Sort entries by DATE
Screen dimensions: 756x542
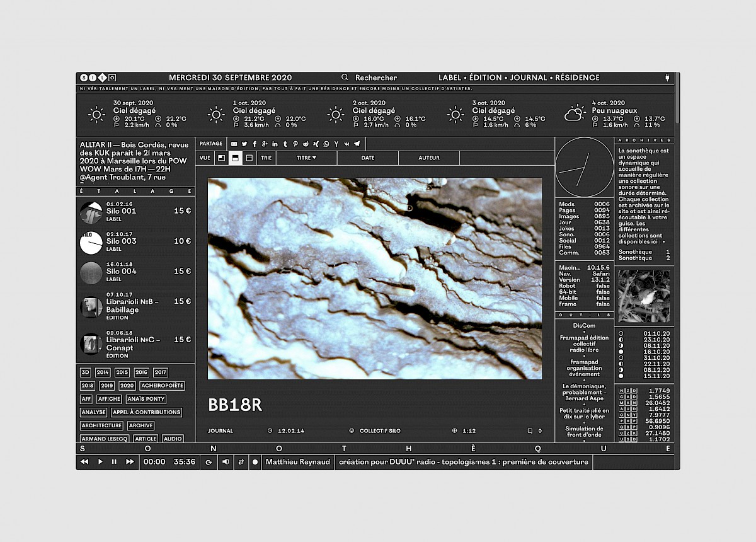(367, 158)
